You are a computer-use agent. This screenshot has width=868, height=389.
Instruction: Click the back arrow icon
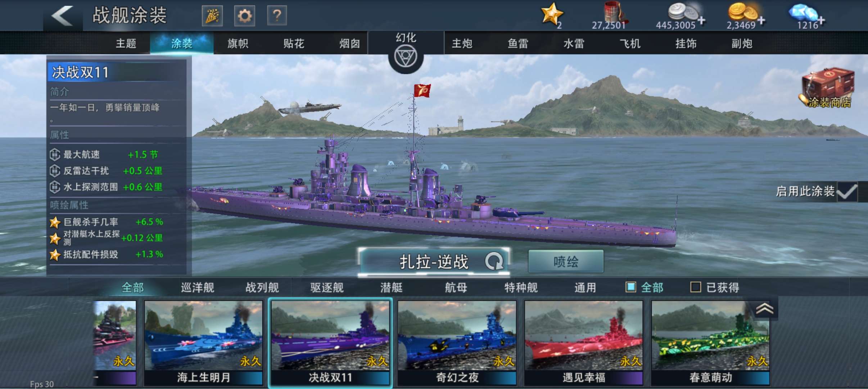point(62,15)
